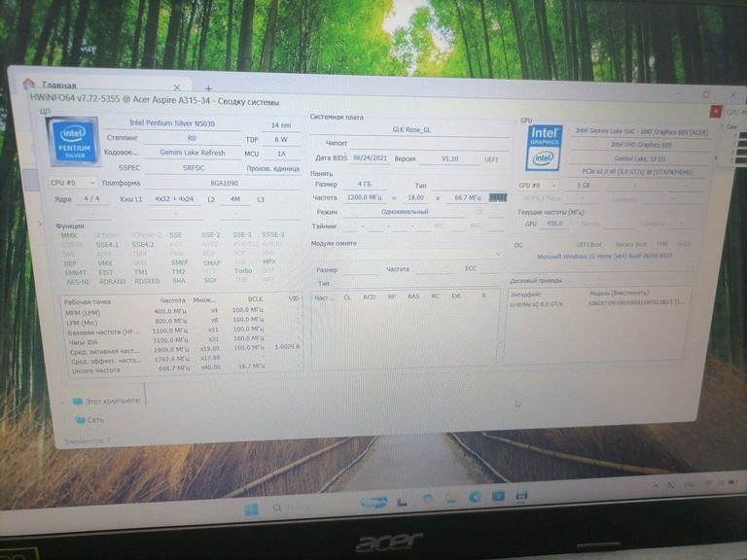Click the memory module icon beside 66.7 МГц
Screen dimensions: 747x560
click(x=498, y=197)
